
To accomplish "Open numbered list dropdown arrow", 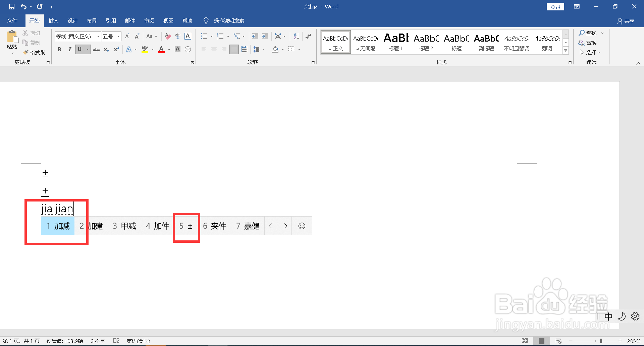I will pos(228,36).
